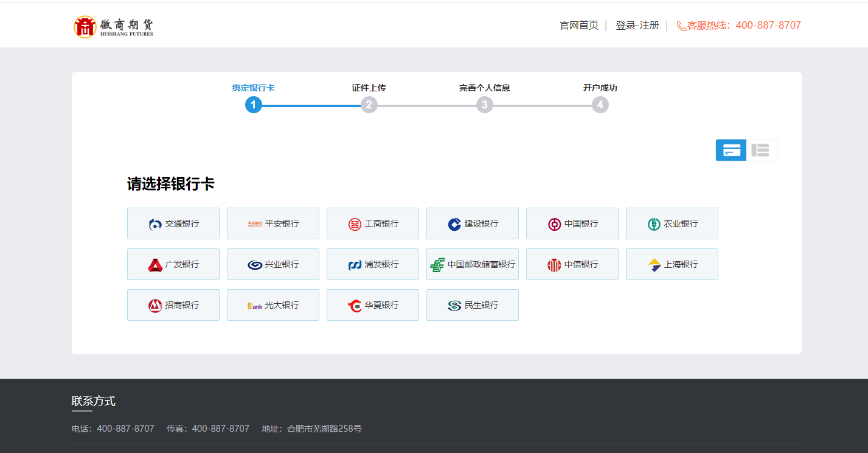This screenshot has height=453, width=868.
Task: Click footer 电话：400-887-8707 text
Action: point(113,429)
